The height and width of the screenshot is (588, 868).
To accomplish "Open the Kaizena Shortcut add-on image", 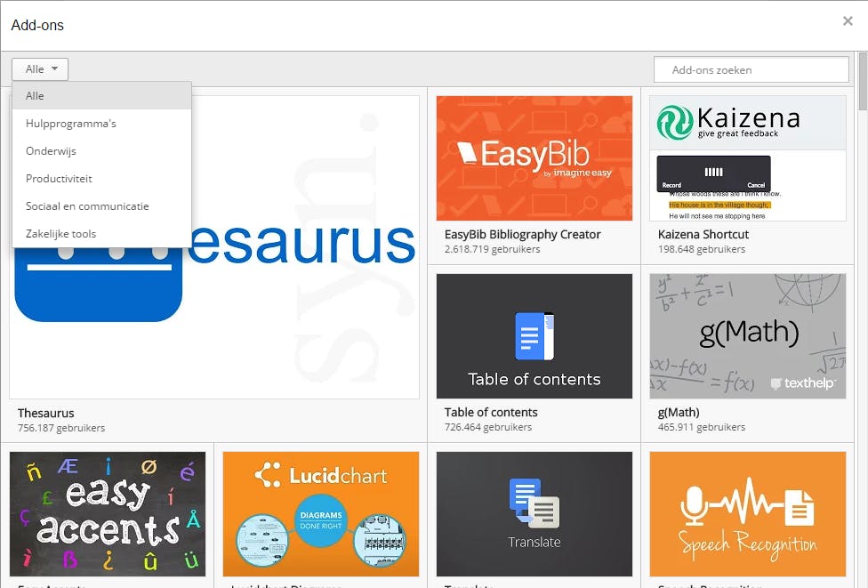I will coord(748,158).
